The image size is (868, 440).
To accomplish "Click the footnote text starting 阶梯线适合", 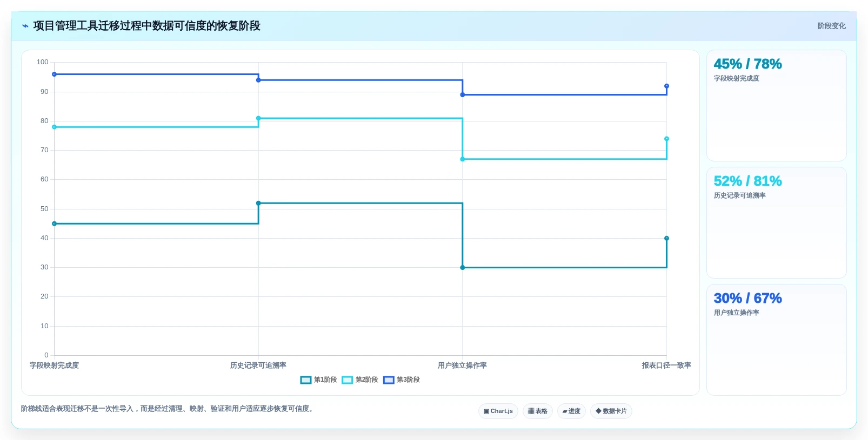I will click(169, 409).
